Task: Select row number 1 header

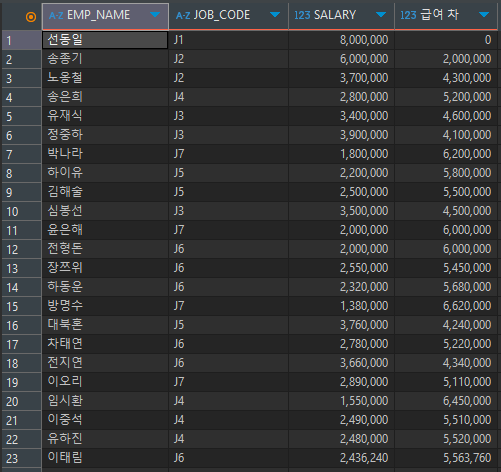Action: tap(21, 40)
